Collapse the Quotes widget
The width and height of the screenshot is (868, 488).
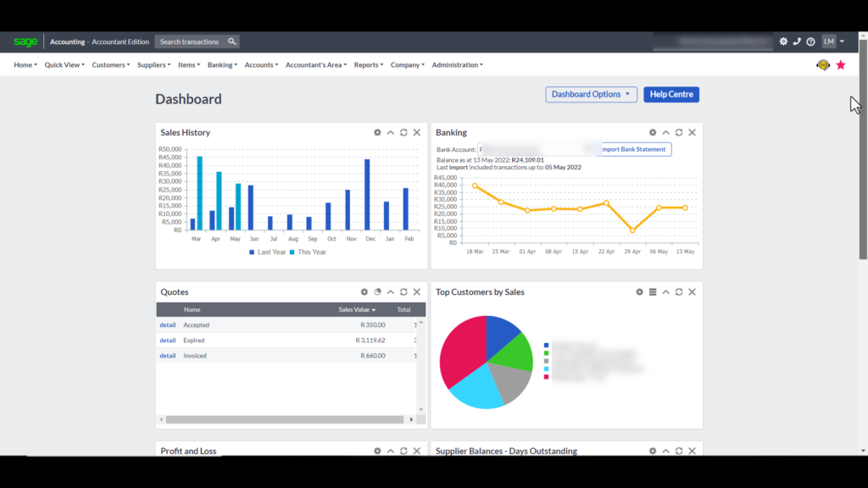pyautogui.click(x=391, y=292)
